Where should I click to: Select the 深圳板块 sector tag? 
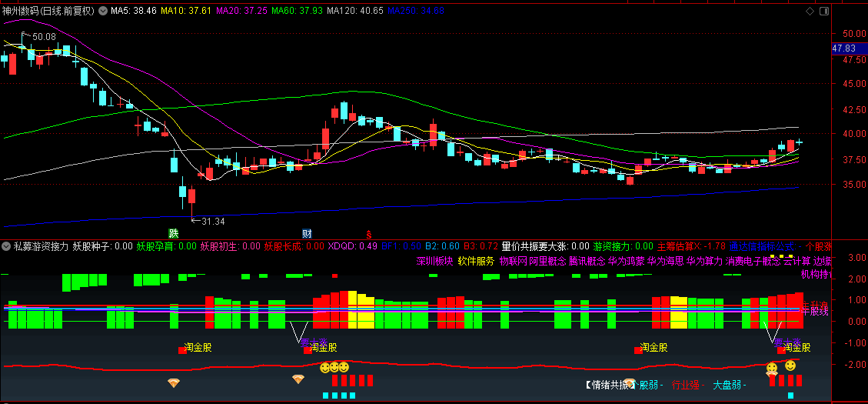(x=434, y=261)
